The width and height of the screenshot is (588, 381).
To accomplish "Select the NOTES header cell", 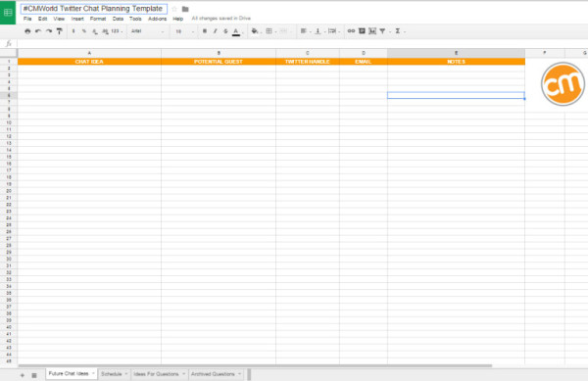I will 456,62.
